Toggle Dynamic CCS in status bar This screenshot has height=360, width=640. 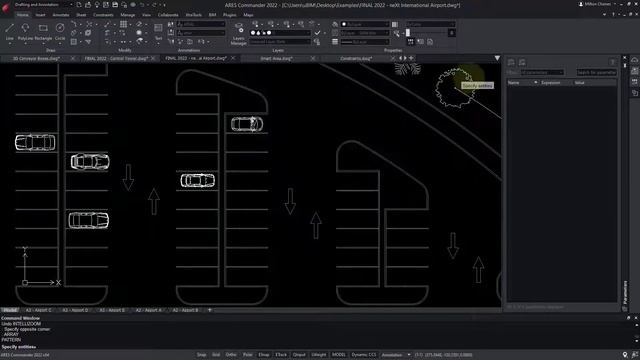(x=364, y=355)
